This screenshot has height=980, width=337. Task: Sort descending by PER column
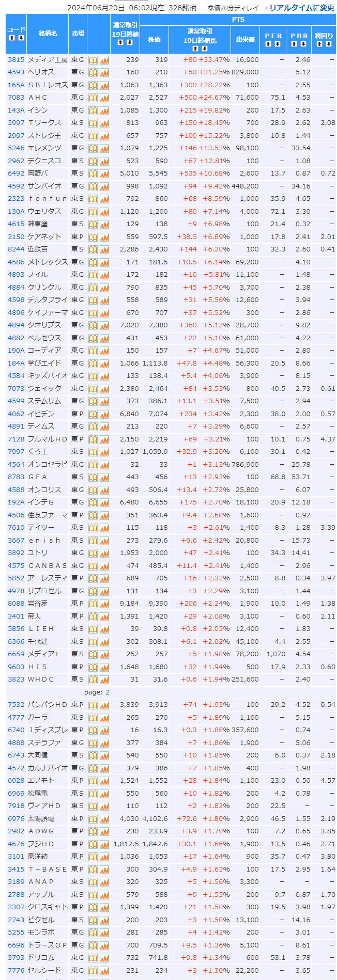coord(278,44)
